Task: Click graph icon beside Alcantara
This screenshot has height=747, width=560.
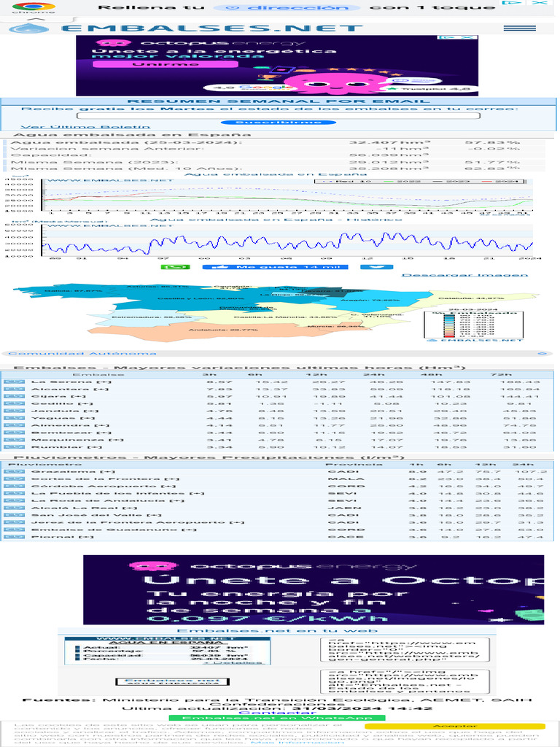Action: click(14, 390)
